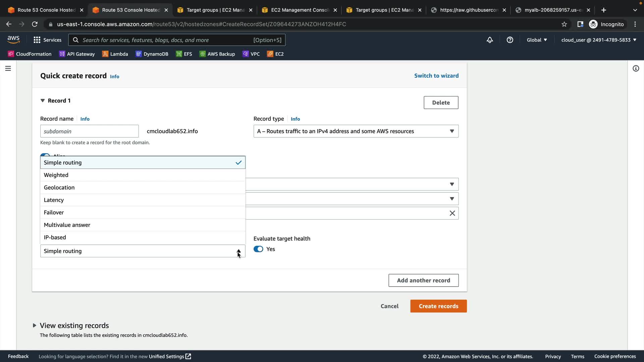This screenshot has height=362, width=644.
Task: Click the AWS support help icon
Action: point(510,40)
